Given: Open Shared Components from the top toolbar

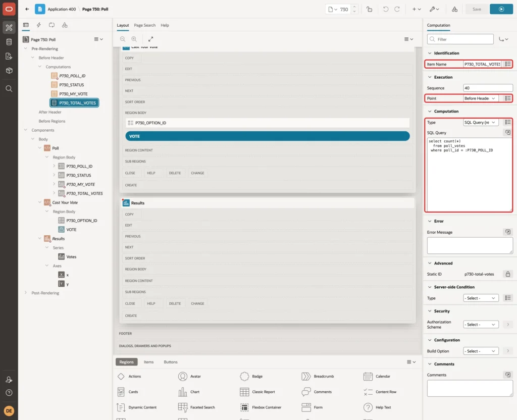Looking at the screenshot, I should [x=455, y=9].
